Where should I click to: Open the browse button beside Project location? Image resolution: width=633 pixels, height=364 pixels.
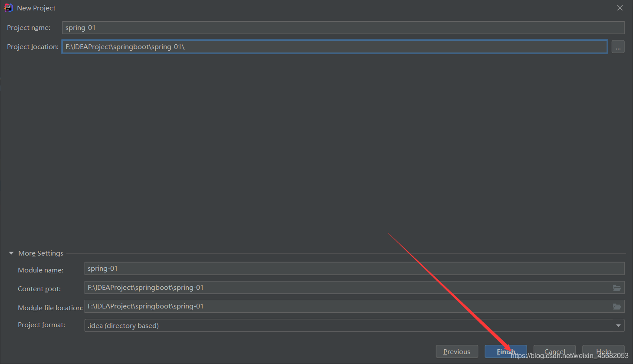pyautogui.click(x=618, y=47)
